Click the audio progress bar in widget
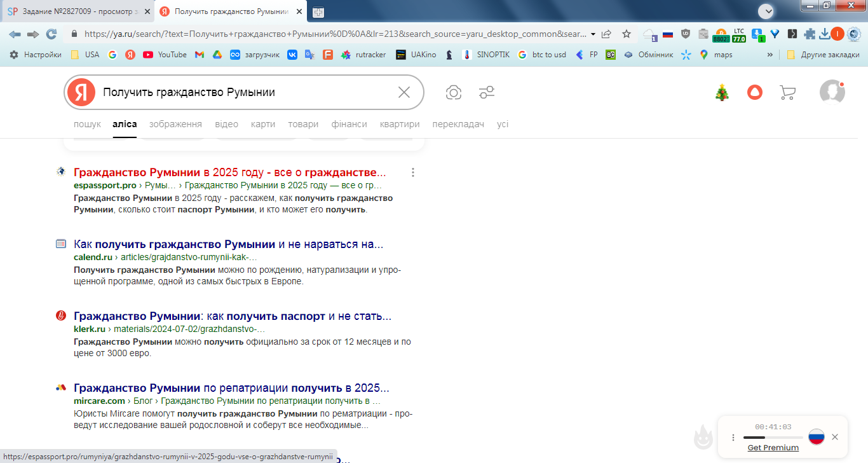This screenshot has width=868, height=463. (x=773, y=438)
